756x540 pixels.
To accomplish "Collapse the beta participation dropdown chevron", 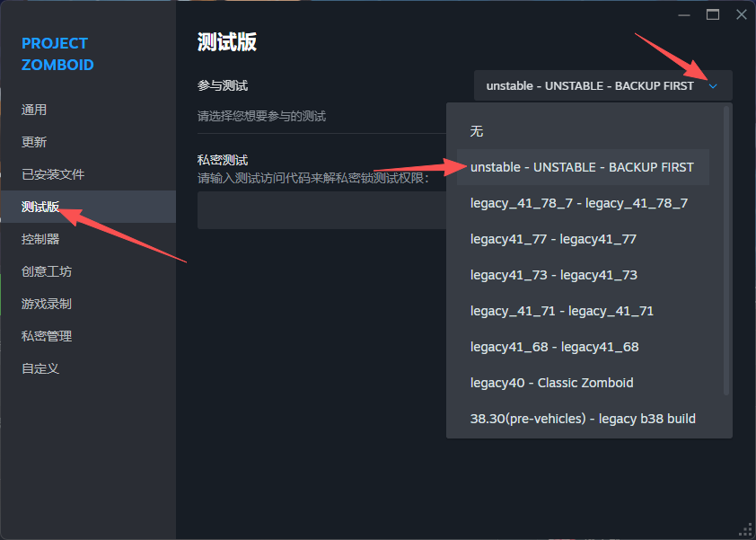I will (713, 86).
